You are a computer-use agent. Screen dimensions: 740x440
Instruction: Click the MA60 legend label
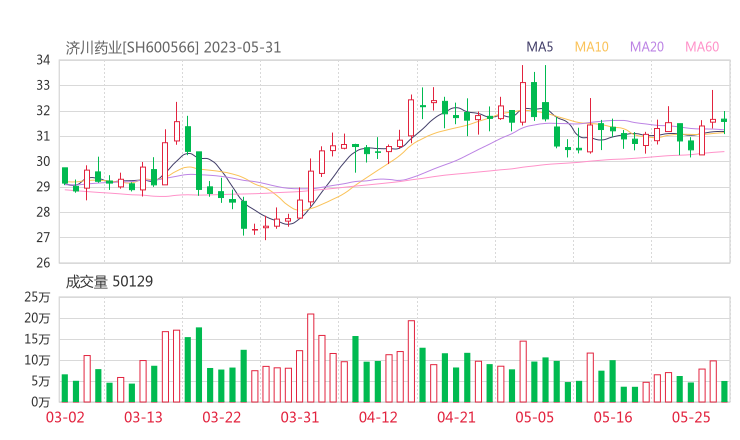(x=702, y=47)
